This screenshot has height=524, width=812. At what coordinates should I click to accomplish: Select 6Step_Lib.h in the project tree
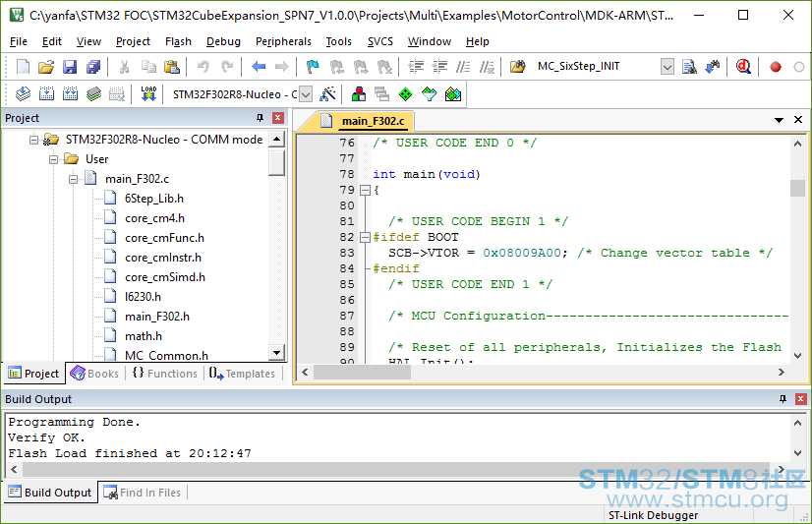point(153,199)
